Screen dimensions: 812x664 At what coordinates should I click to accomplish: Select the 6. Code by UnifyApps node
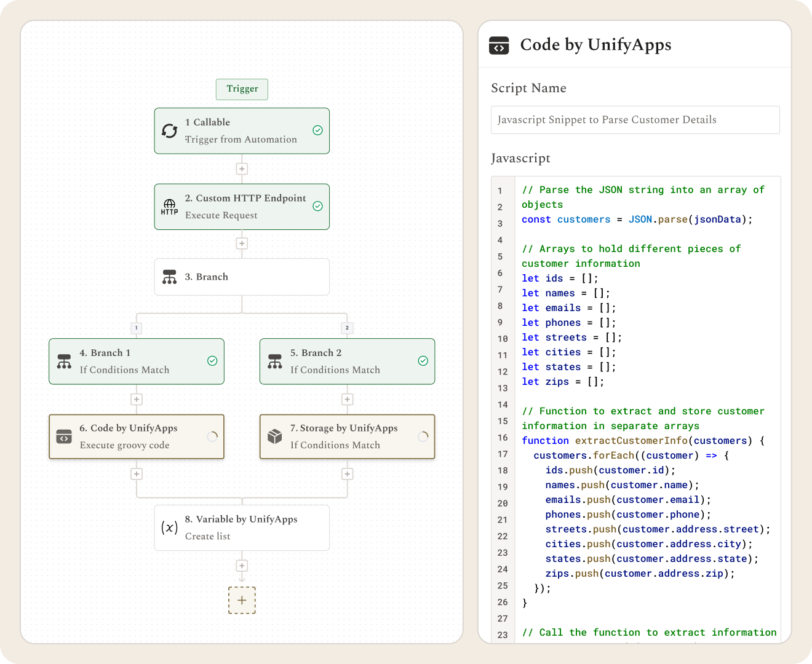[137, 437]
